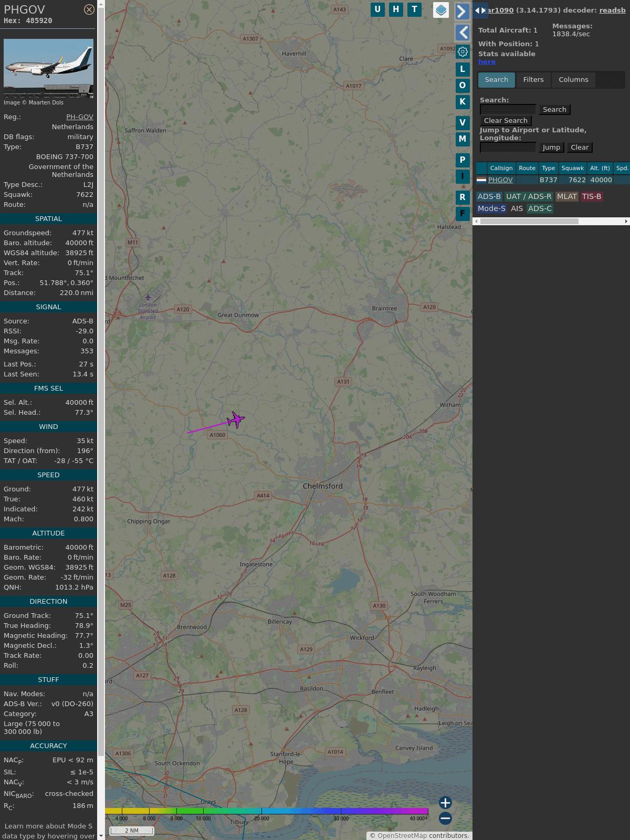Sort table by Spd. column
The height and width of the screenshot is (840, 630).
(622, 169)
